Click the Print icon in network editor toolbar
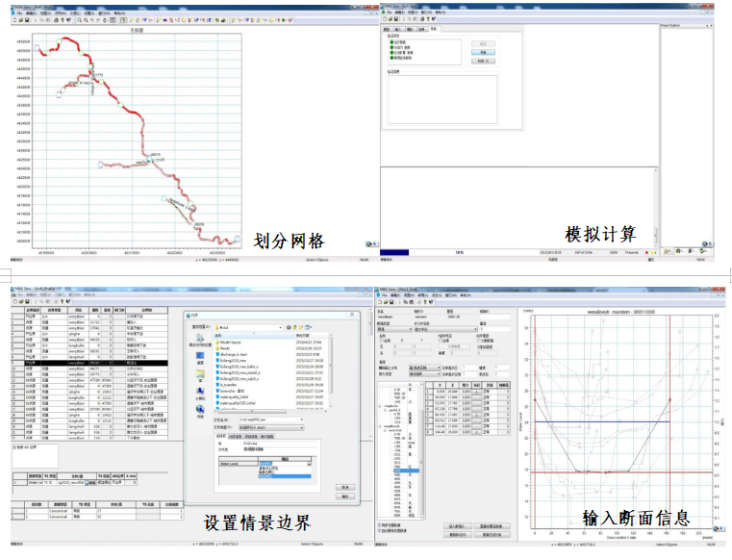 coord(56,19)
